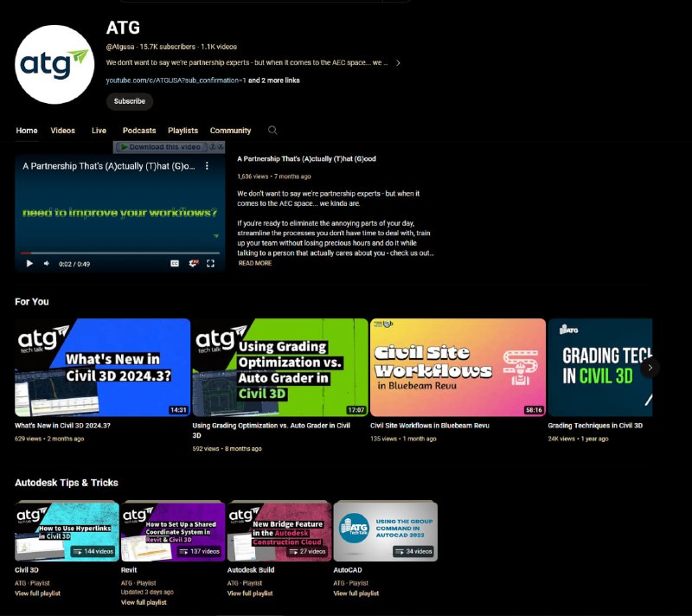Click 'Updated 3 days ago' under Revit
The width and height of the screenshot is (692, 616).
[147, 592]
